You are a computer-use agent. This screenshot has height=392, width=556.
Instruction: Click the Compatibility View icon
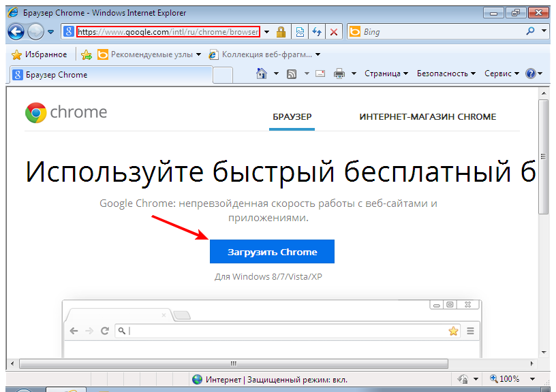coord(300,32)
